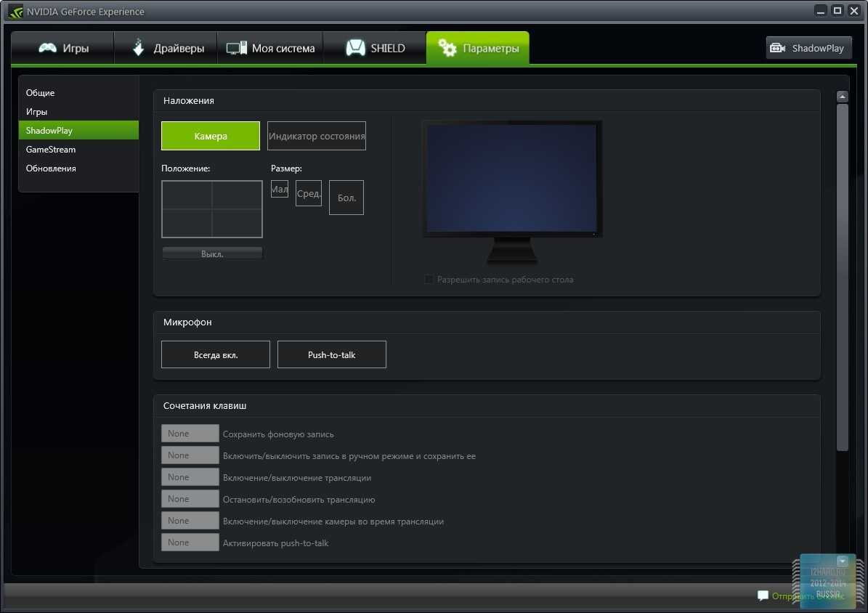Viewport: 868px width, 613px height.
Task: Select the Бол. camera size option
Action: tap(346, 198)
